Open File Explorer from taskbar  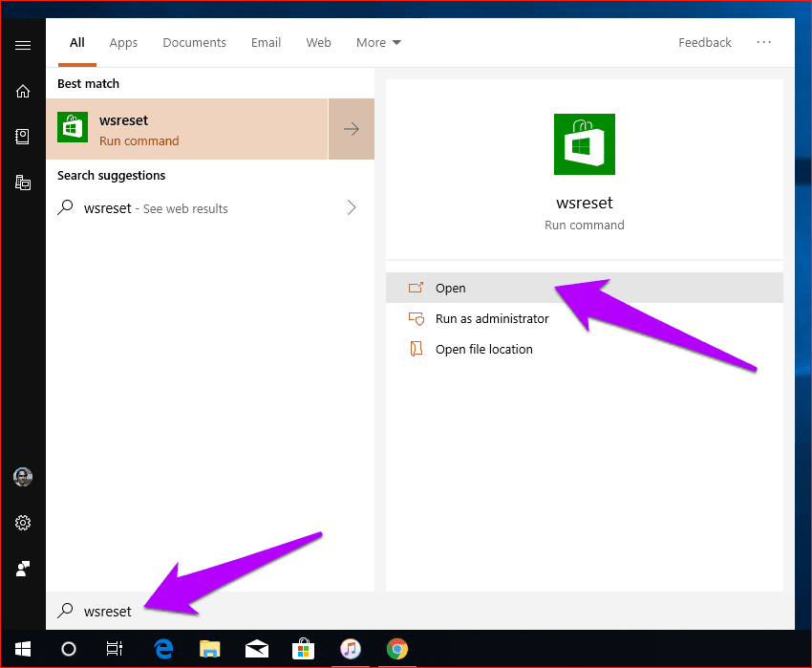click(210, 649)
